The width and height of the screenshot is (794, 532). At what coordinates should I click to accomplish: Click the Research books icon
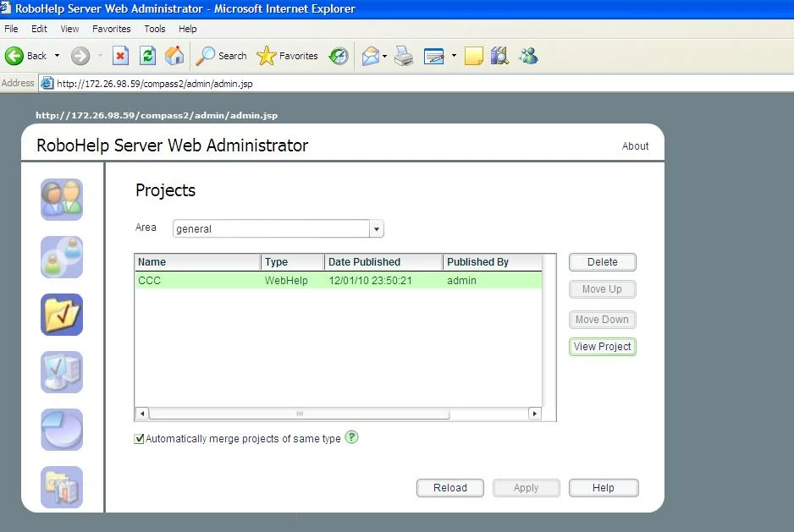point(499,56)
